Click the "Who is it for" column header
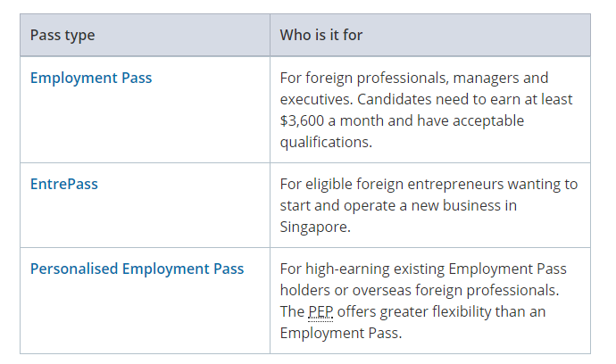 [320, 35]
